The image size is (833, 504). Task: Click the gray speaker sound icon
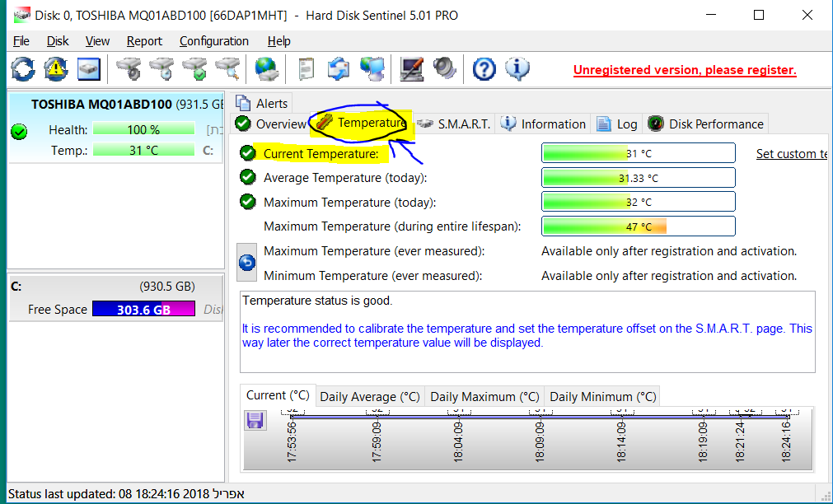444,69
